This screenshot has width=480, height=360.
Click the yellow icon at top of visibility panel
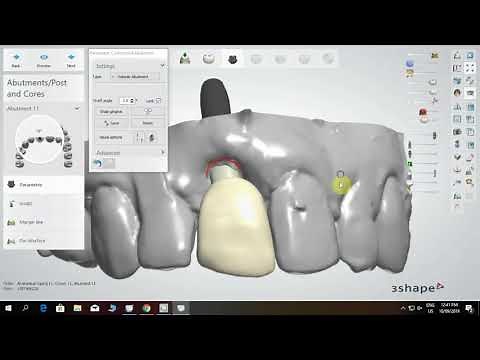[435, 55]
